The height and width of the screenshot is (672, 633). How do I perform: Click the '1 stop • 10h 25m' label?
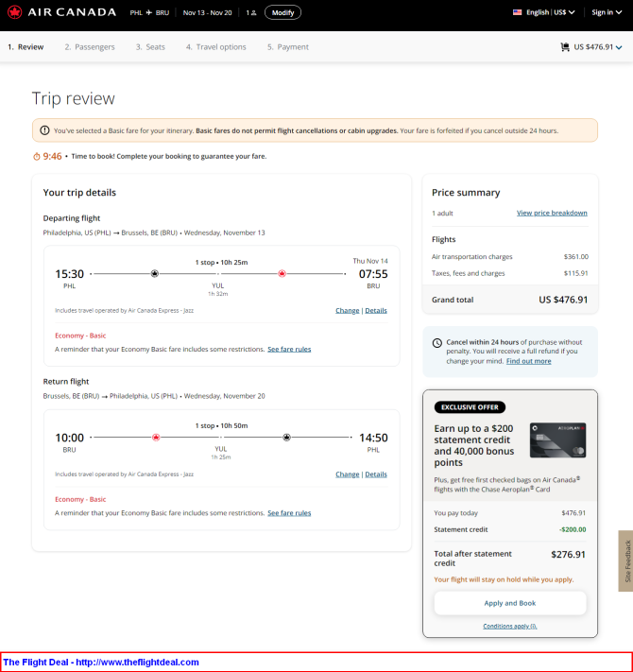tap(221, 263)
